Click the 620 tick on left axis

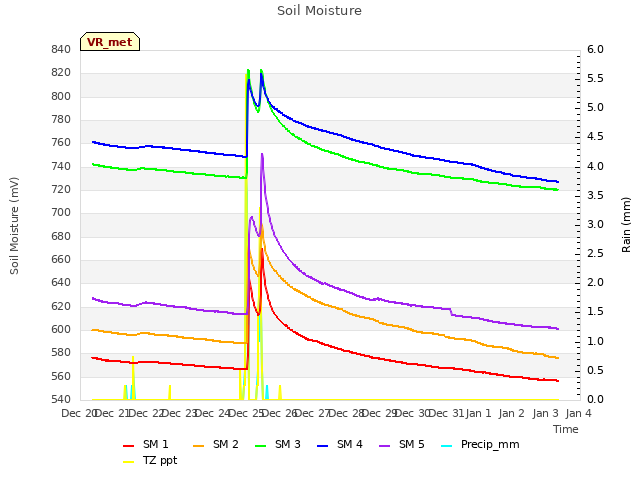click(61, 306)
